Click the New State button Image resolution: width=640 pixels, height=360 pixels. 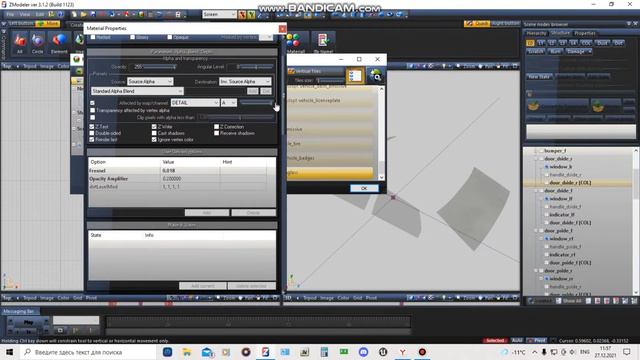[x=539, y=76]
